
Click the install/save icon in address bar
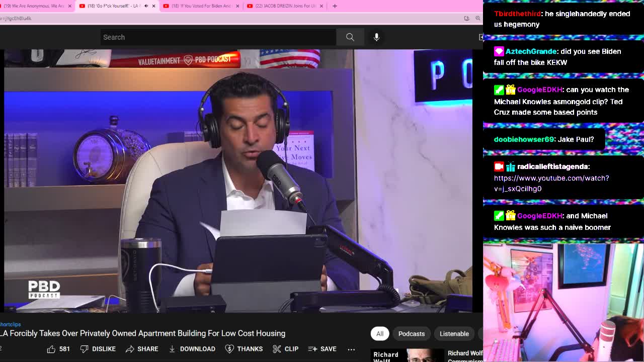tap(466, 18)
